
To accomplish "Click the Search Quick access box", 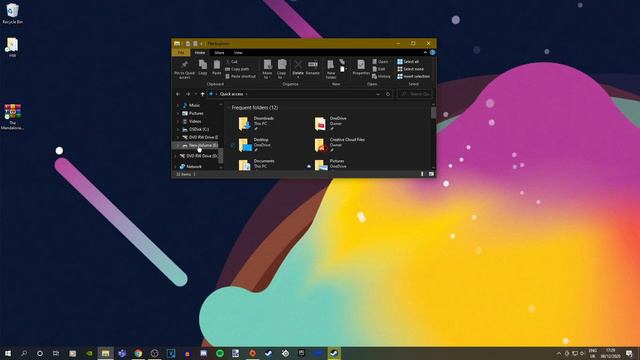I will point(415,94).
